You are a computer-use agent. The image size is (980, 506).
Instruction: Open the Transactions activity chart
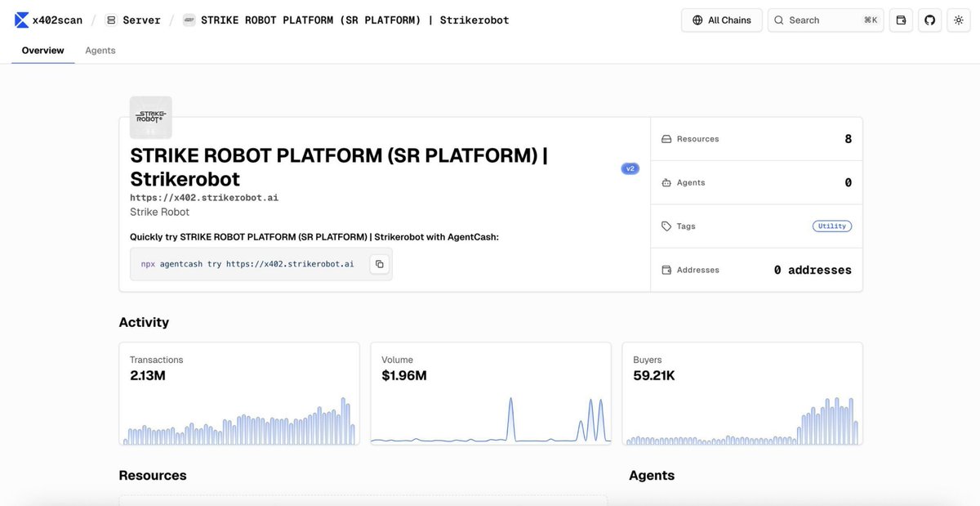tap(239, 393)
